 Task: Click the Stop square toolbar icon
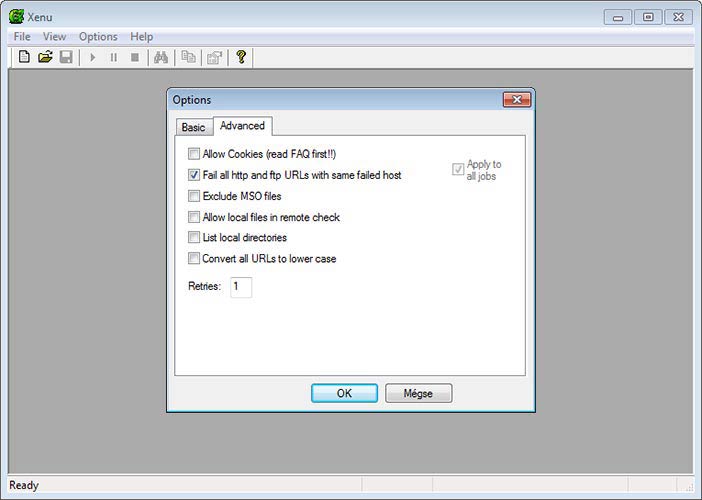tap(134, 58)
